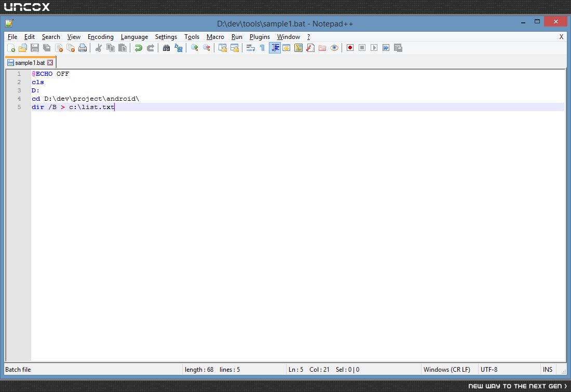Image resolution: width=571 pixels, height=392 pixels.
Task: Toggle the INS insert mode indicator
Action: tap(548, 369)
